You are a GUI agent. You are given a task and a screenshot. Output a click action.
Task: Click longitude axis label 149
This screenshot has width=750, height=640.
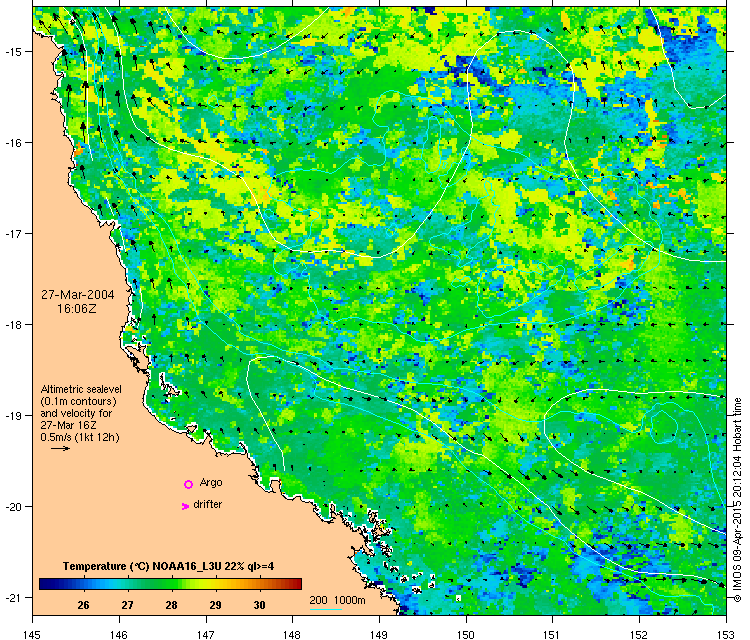[379, 634]
